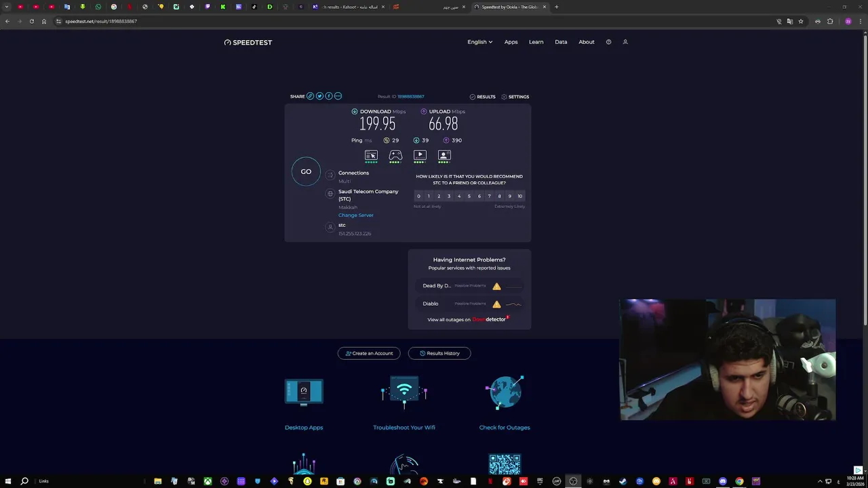The width and height of the screenshot is (868, 488).
Task: Switch to the Kahoot results tab
Action: click(349, 7)
